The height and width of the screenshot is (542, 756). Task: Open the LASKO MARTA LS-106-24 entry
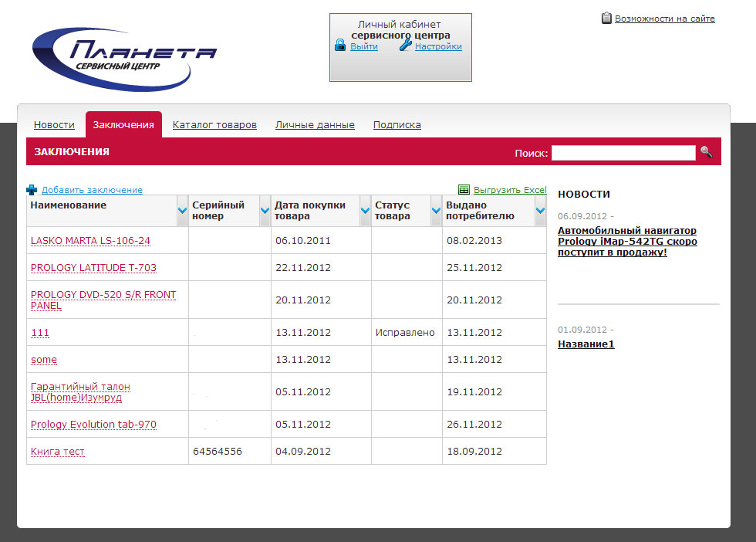pyautogui.click(x=90, y=240)
